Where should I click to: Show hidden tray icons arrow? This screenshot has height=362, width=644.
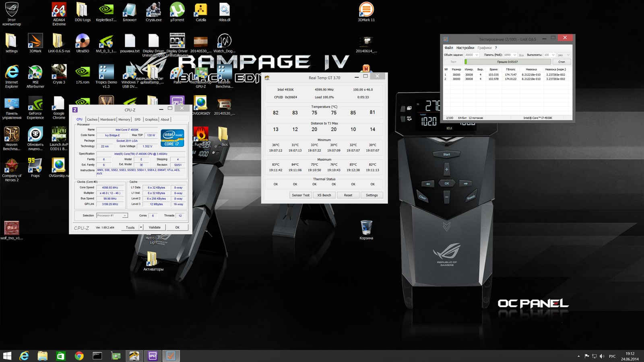point(578,356)
